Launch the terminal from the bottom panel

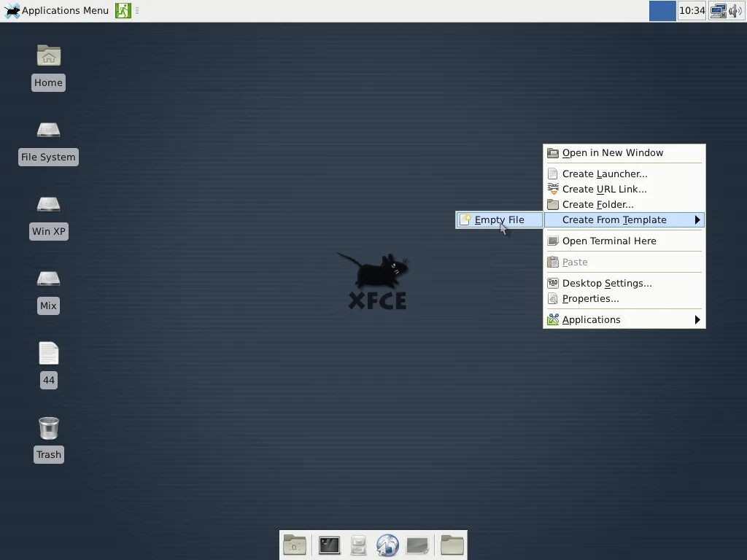[329, 545]
